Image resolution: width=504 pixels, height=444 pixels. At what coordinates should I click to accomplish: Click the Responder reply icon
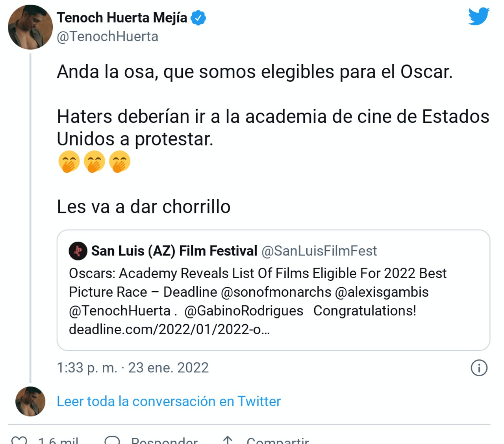pos(113,440)
